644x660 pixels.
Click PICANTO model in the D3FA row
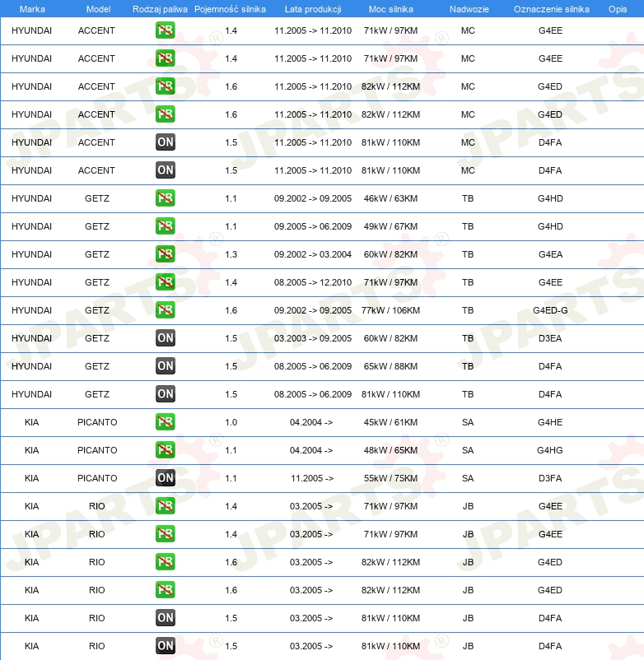click(x=97, y=478)
